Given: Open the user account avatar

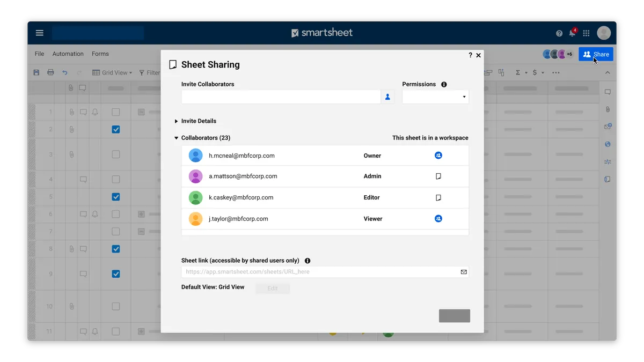Looking at the screenshot, I should (604, 33).
